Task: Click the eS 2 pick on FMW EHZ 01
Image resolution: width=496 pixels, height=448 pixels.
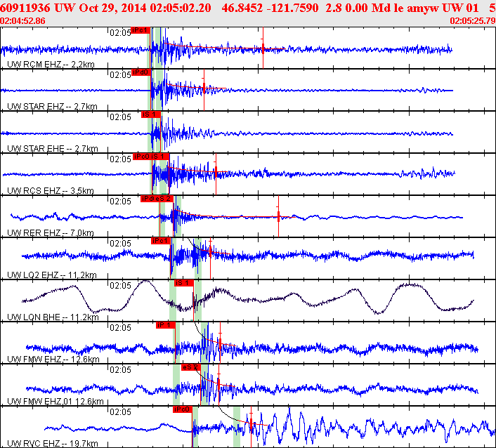Action: tap(191, 367)
